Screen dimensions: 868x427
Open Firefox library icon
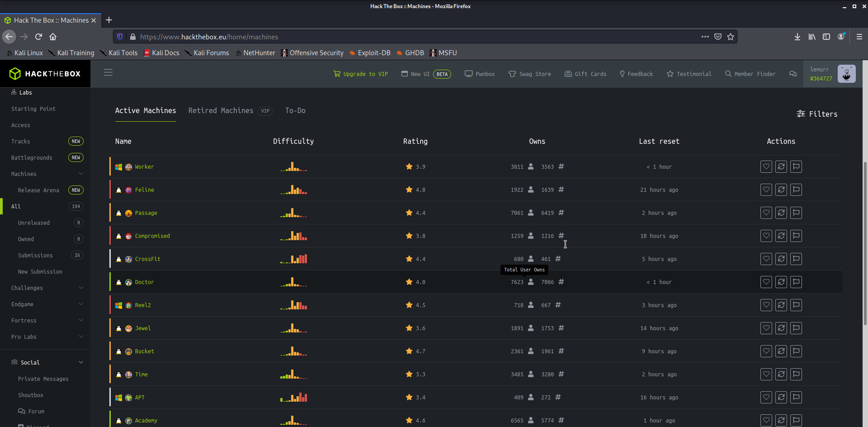click(x=812, y=37)
